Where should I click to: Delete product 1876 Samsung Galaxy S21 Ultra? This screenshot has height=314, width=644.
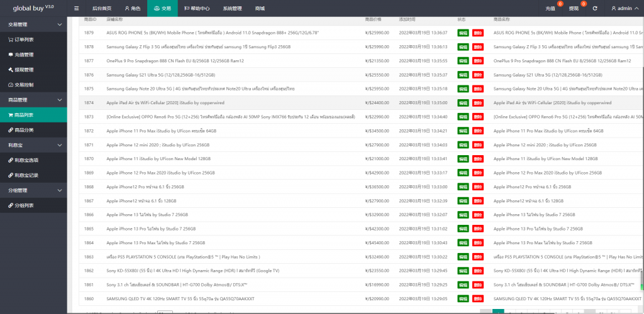pyautogui.click(x=478, y=75)
